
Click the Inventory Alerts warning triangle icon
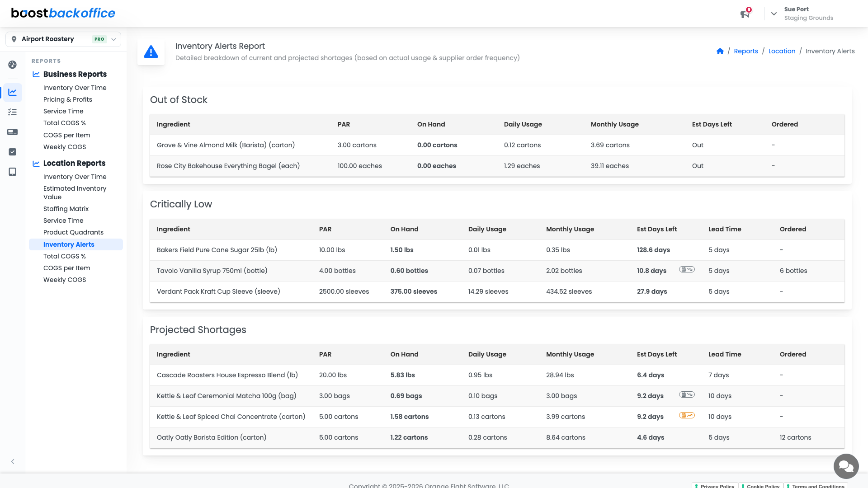tap(151, 52)
